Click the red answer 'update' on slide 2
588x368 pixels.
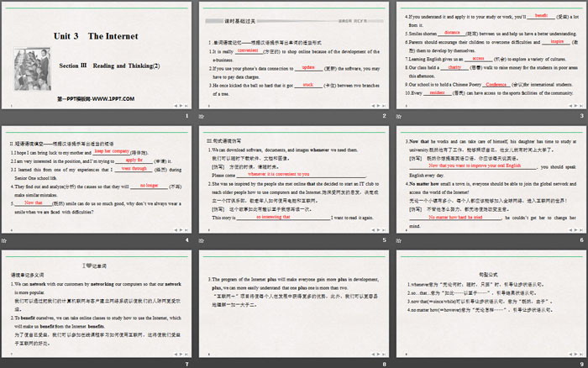[308, 67]
